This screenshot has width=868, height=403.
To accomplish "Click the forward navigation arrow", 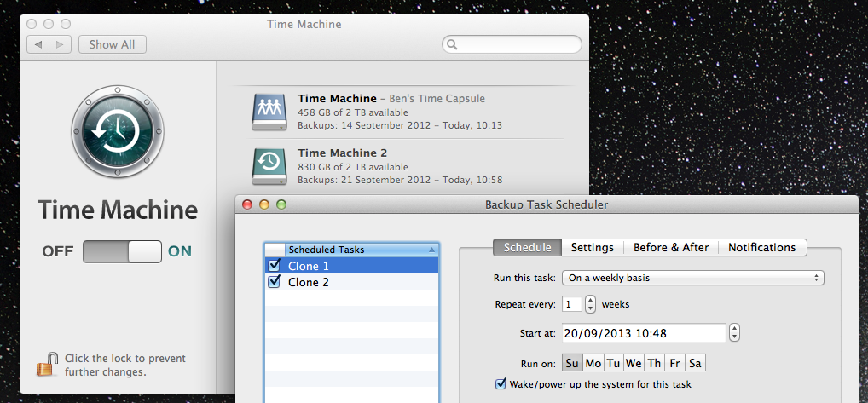I will tap(61, 44).
